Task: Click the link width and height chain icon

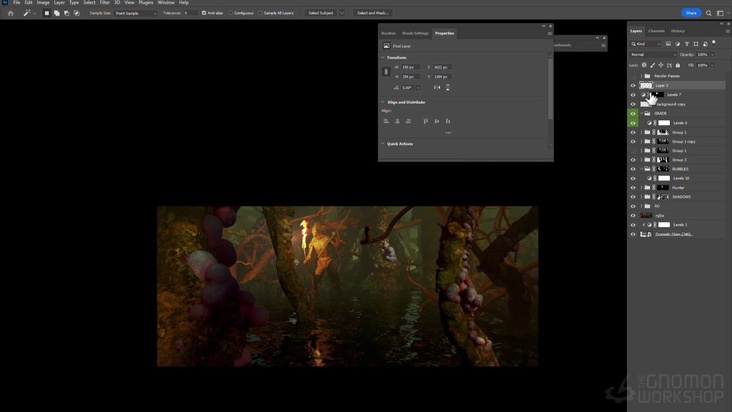Action: pyautogui.click(x=386, y=72)
